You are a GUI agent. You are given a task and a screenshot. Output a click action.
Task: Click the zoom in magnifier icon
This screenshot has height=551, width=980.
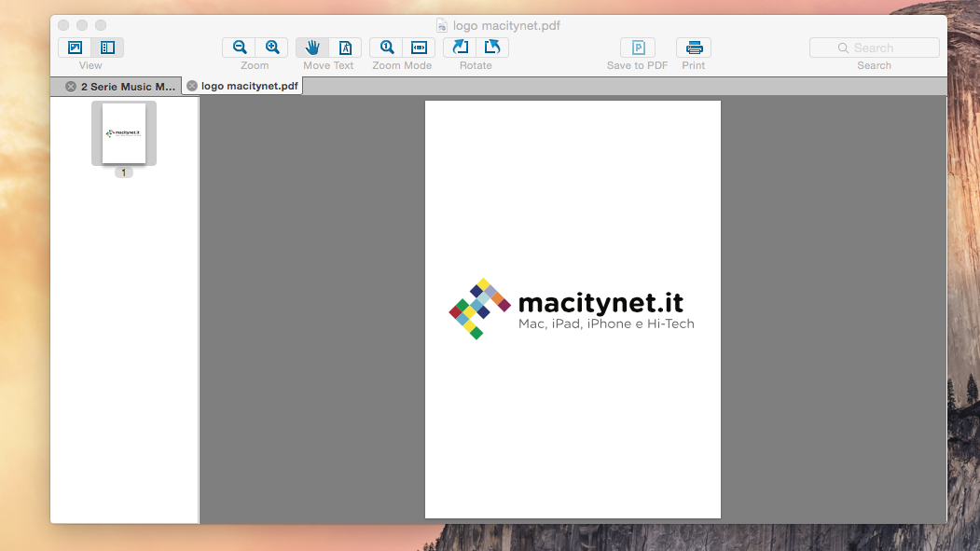tap(272, 48)
